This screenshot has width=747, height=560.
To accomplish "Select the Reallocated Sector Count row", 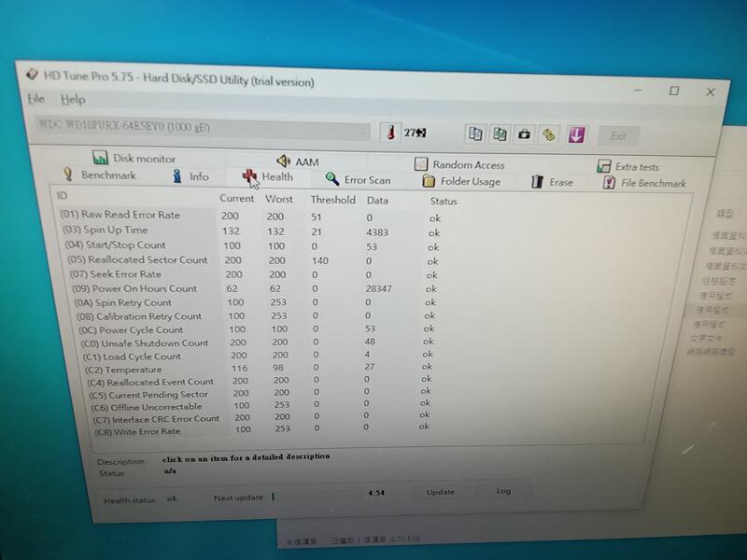I will pyautogui.click(x=252, y=260).
